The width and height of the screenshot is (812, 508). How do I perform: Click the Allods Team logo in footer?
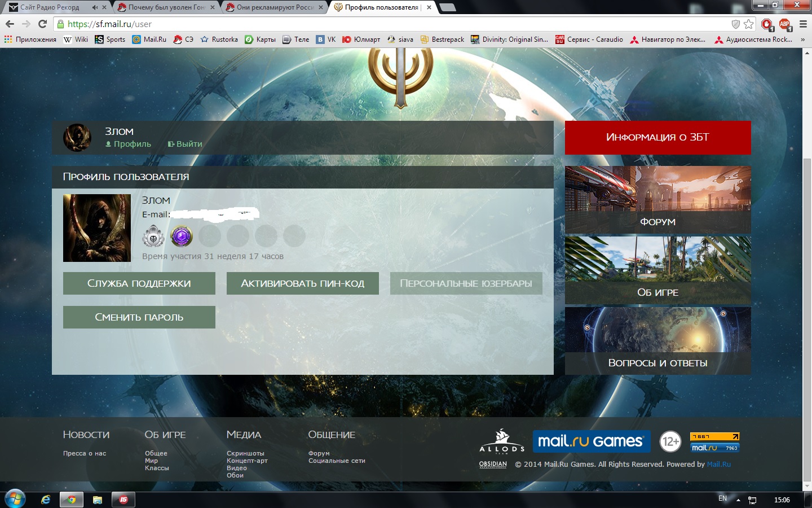[502, 441]
